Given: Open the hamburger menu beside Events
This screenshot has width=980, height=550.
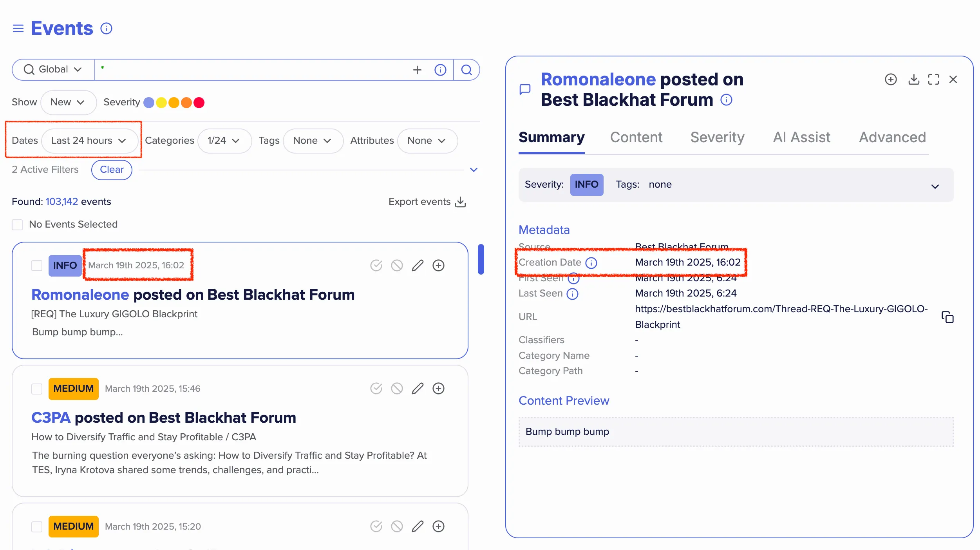Looking at the screenshot, I should (18, 29).
